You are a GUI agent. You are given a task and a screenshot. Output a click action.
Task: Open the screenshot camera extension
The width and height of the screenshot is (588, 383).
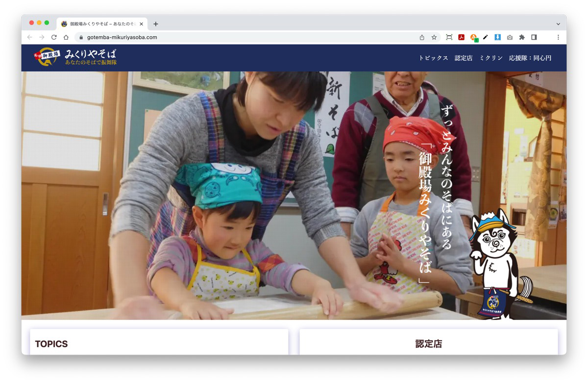click(x=510, y=37)
